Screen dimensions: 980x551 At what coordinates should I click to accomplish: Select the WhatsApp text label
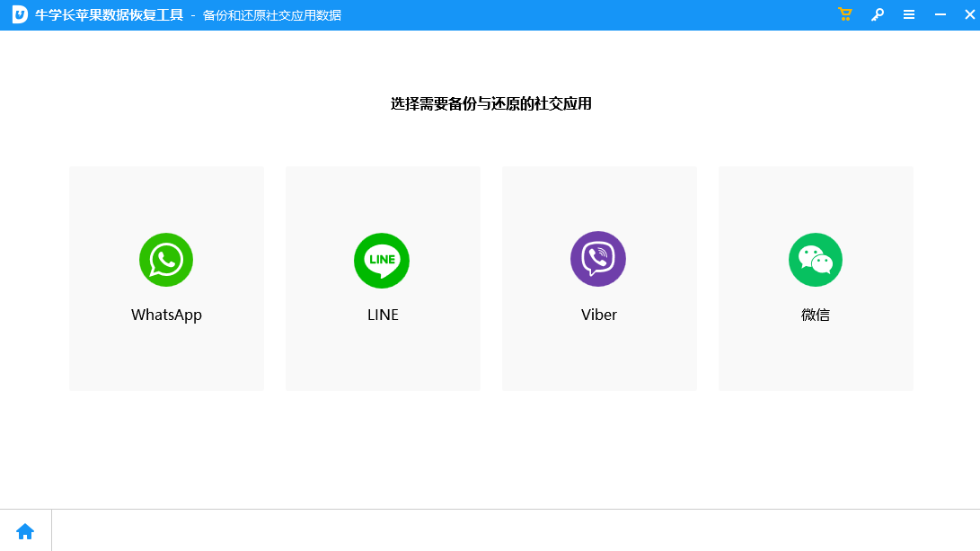point(166,315)
